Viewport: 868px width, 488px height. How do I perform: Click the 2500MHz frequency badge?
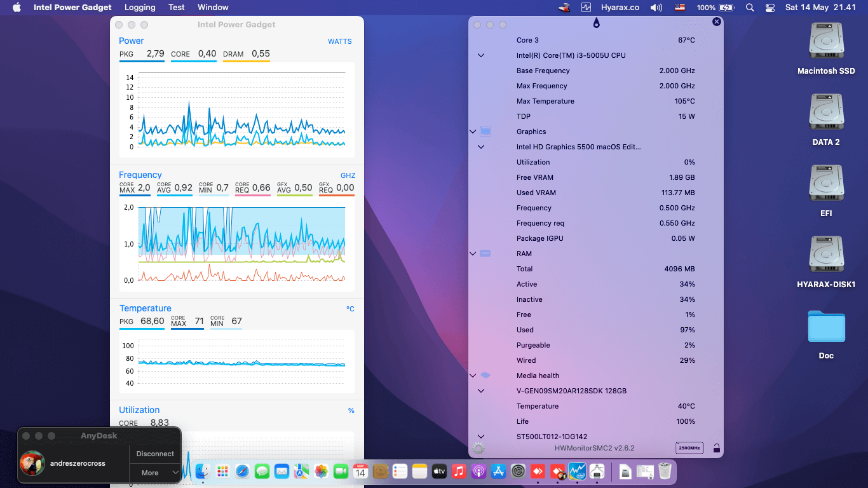[690, 448]
